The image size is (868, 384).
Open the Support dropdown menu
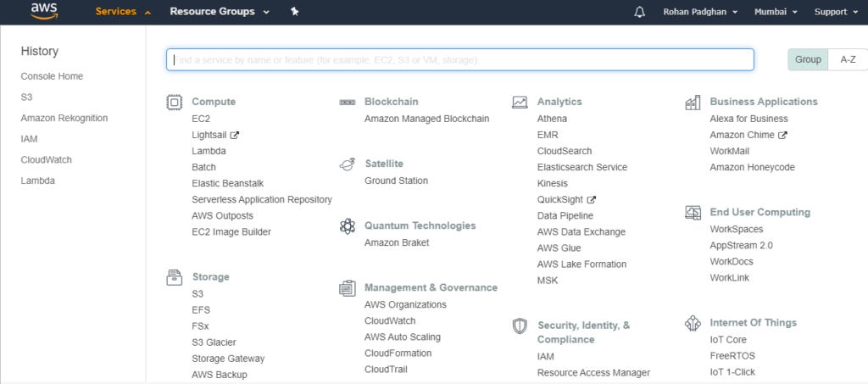[836, 12]
